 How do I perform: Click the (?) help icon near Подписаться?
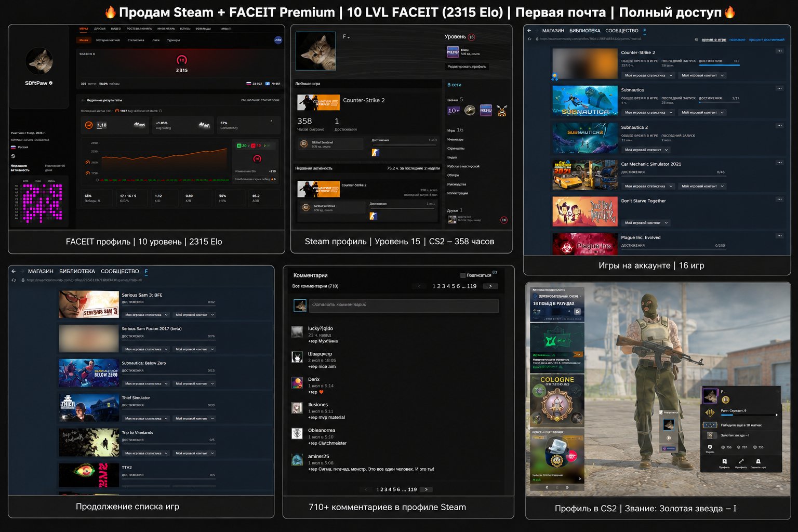pyautogui.click(x=495, y=272)
